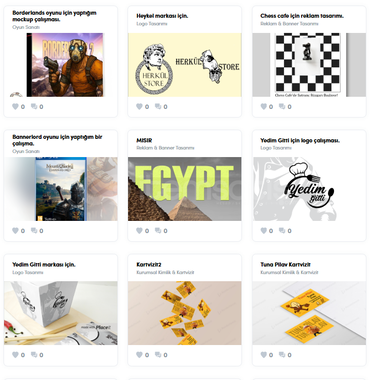Open the 'Kurumsal Kimlik & Kartvizit' category under Kartvizit2
The image size is (377, 380).
click(165, 272)
